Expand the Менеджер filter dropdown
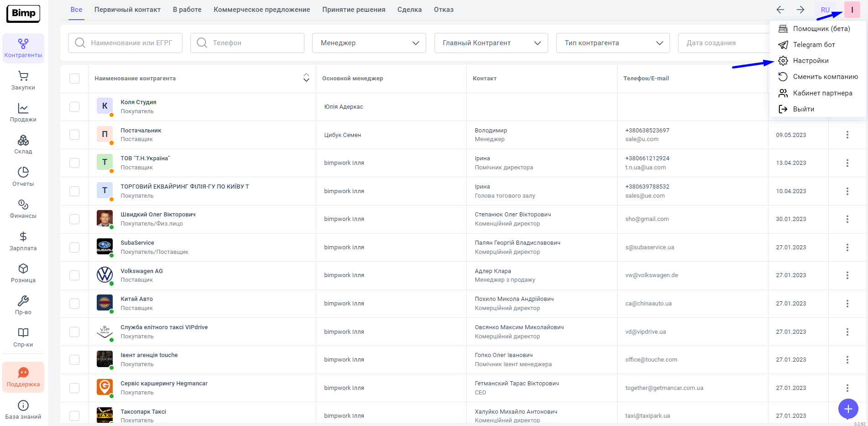This screenshot has height=426, width=868. click(369, 43)
